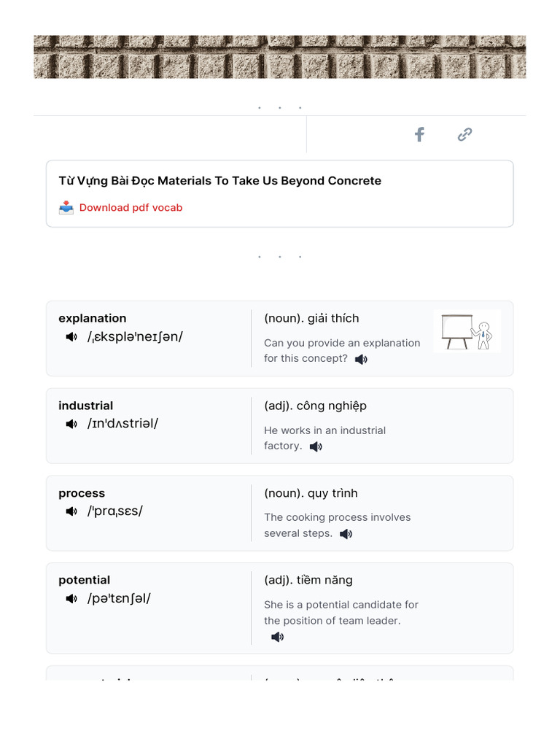
Task: Click the phonetic transcription of process
Action: point(115,511)
